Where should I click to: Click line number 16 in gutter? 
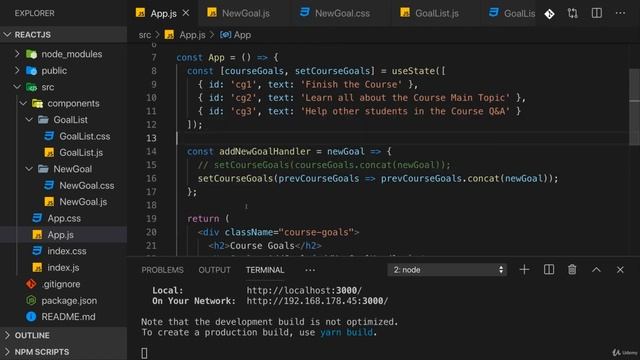151,178
